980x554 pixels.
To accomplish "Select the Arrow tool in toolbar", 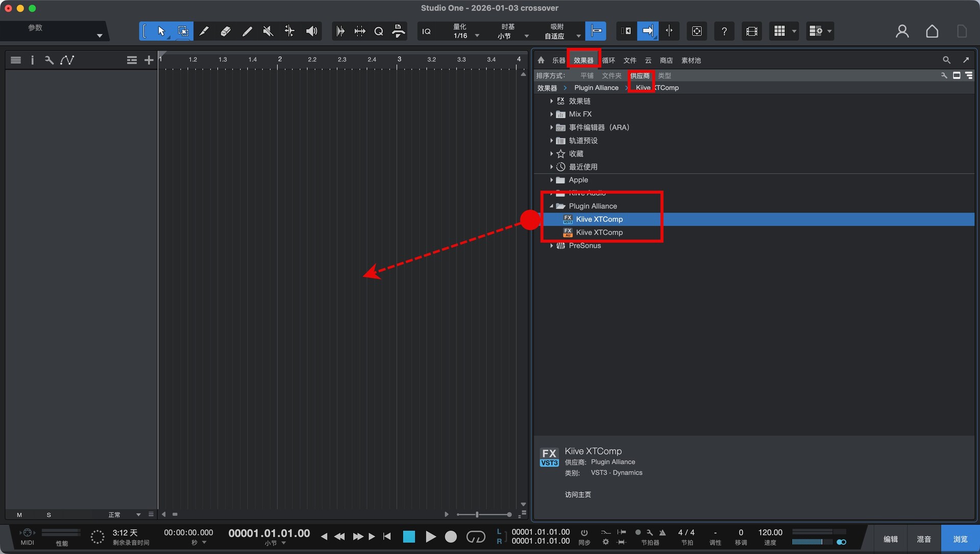I will 161,31.
